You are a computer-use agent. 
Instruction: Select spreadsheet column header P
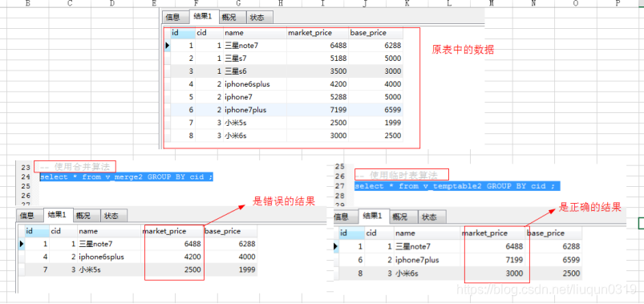coord(618,3)
